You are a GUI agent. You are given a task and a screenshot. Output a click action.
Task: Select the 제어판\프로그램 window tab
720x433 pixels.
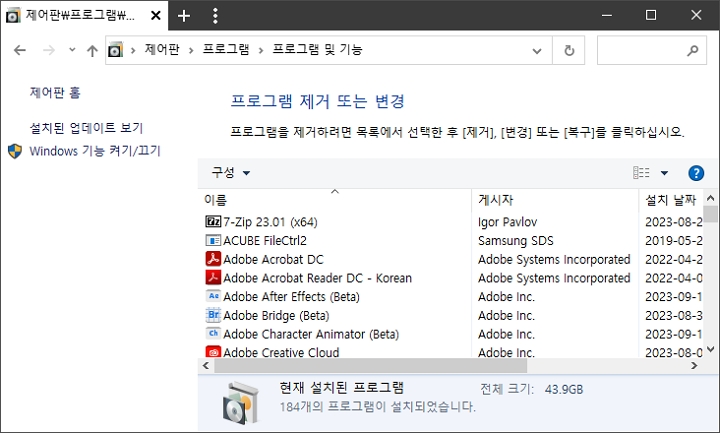84,15
